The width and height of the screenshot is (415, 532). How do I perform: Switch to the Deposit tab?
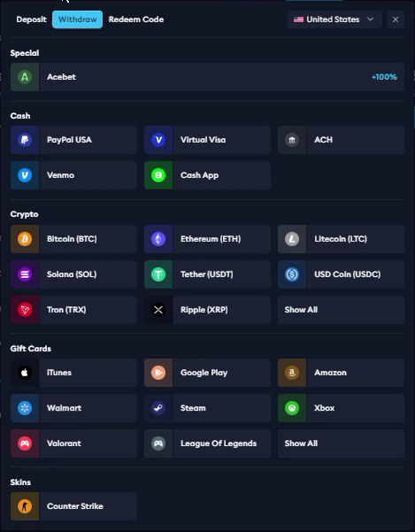(x=31, y=19)
